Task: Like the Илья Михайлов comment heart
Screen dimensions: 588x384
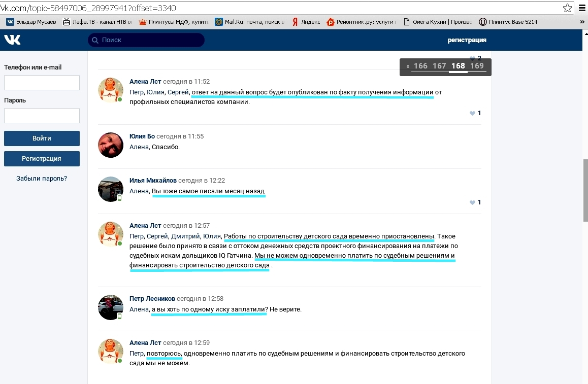Action: click(x=473, y=202)
